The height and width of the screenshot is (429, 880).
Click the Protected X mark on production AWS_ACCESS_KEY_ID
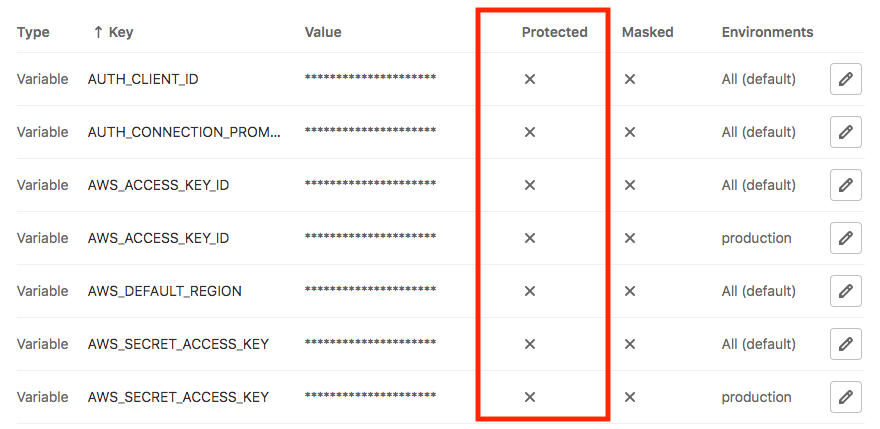[529, 238]
